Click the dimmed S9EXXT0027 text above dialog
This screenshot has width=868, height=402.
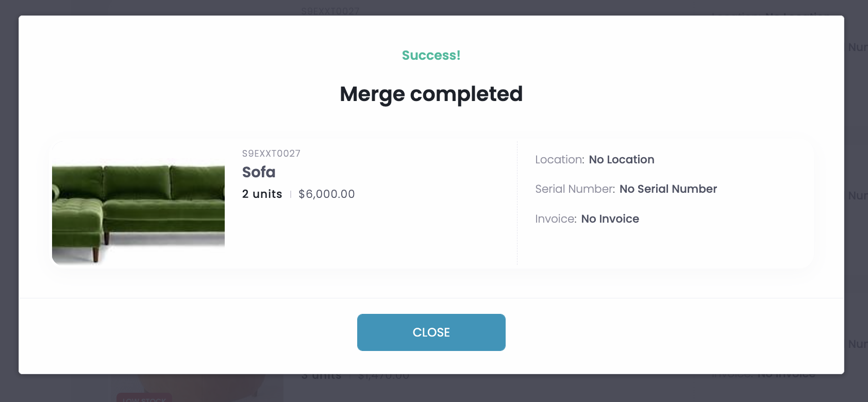pyautogui.click(x=330, y=11)
